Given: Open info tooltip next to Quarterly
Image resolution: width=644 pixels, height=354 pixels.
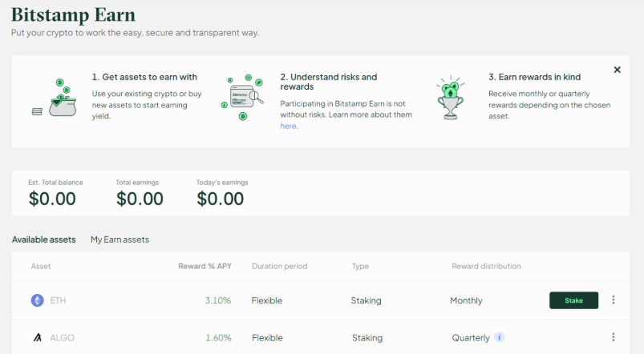Looking at the screenshot, I should (x=500, y=338).
